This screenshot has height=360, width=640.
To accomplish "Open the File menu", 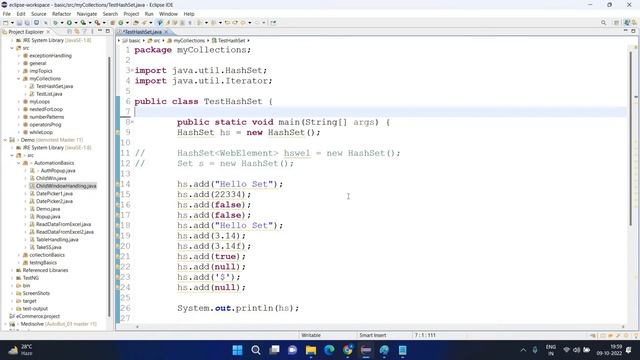I will (7, 14).
